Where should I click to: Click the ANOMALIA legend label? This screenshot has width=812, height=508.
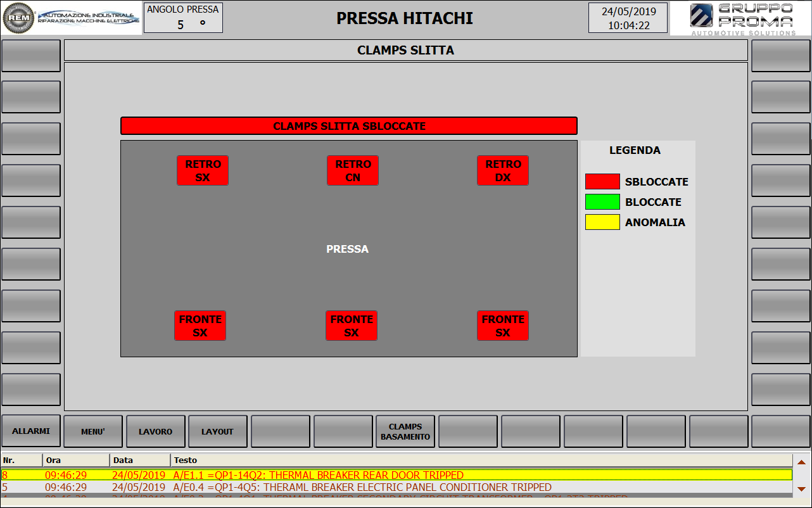point(656,222)
